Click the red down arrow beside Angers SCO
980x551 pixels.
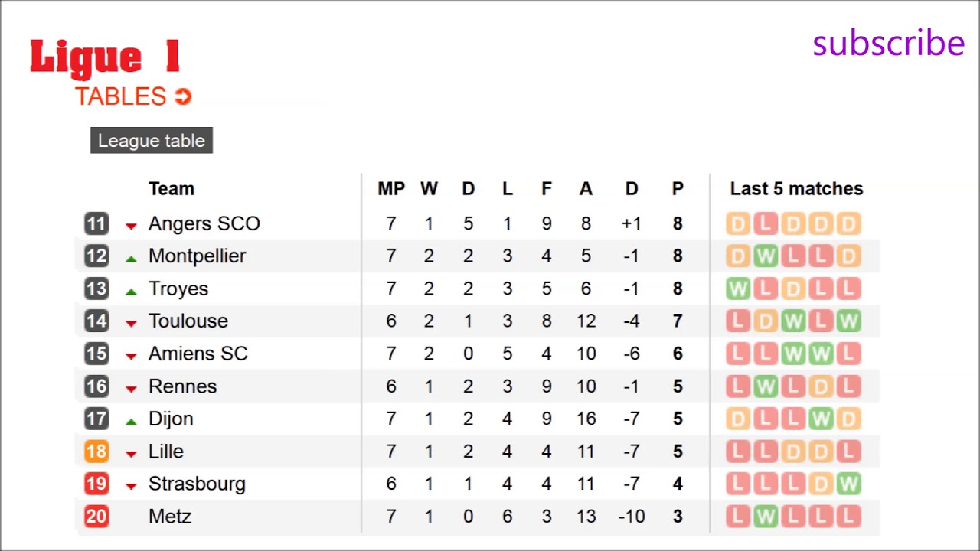(131, 225)
